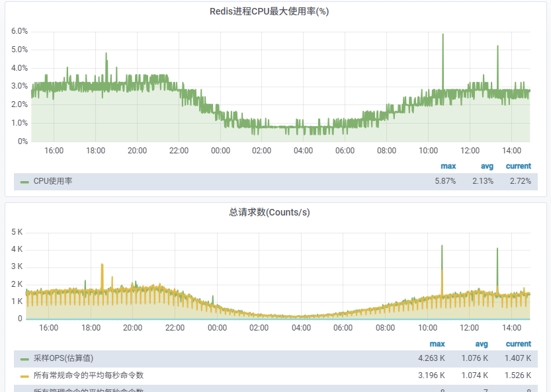The image size is (551, 392).
Task: Sort CPU panel legend by avg column
Action: (x=487, y=166)
